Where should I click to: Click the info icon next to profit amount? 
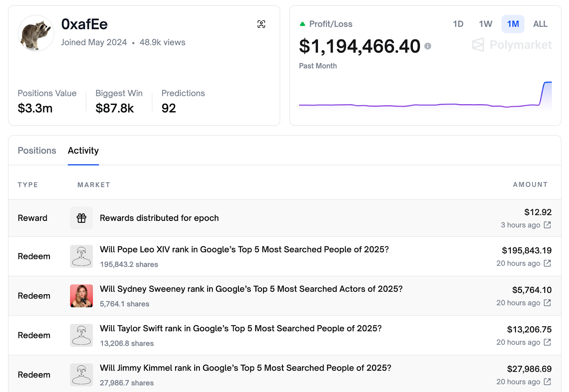428,46
